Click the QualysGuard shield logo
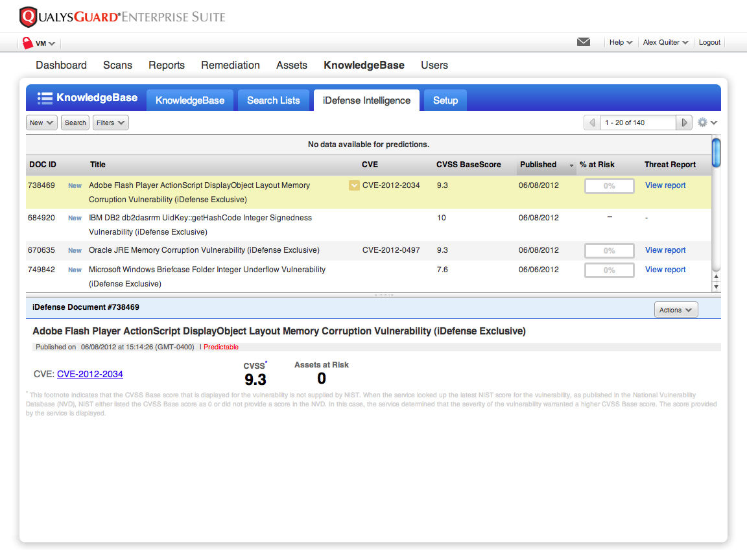The image size is (747, 560). pos(28,17)
